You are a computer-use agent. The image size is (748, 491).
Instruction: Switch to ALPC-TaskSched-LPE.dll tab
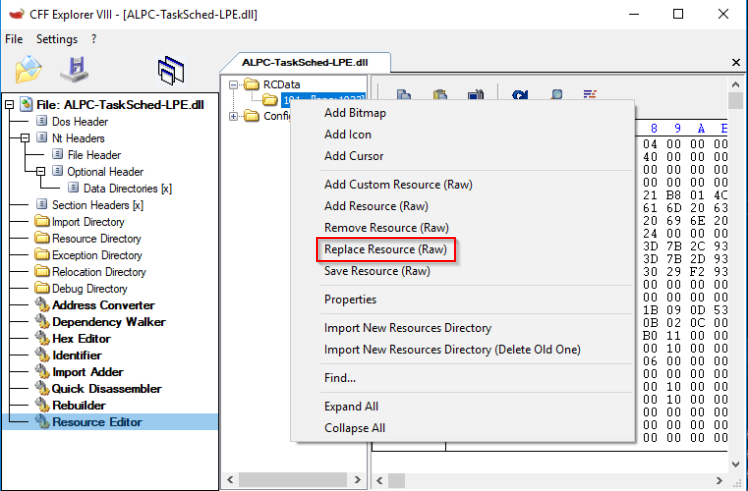click(304, 62)
